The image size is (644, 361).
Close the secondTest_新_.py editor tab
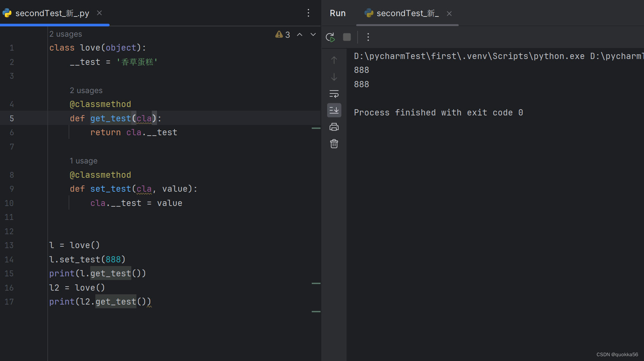pyautogui.click(x=99, y=13)
